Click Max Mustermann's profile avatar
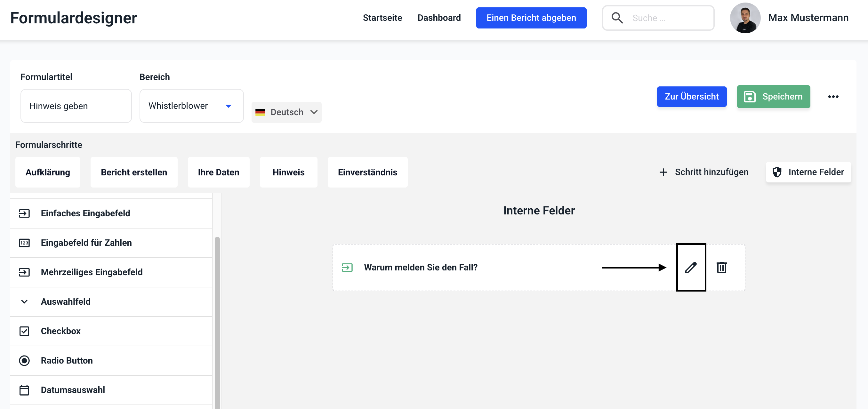The image size is (868, 409). [745, 18]
